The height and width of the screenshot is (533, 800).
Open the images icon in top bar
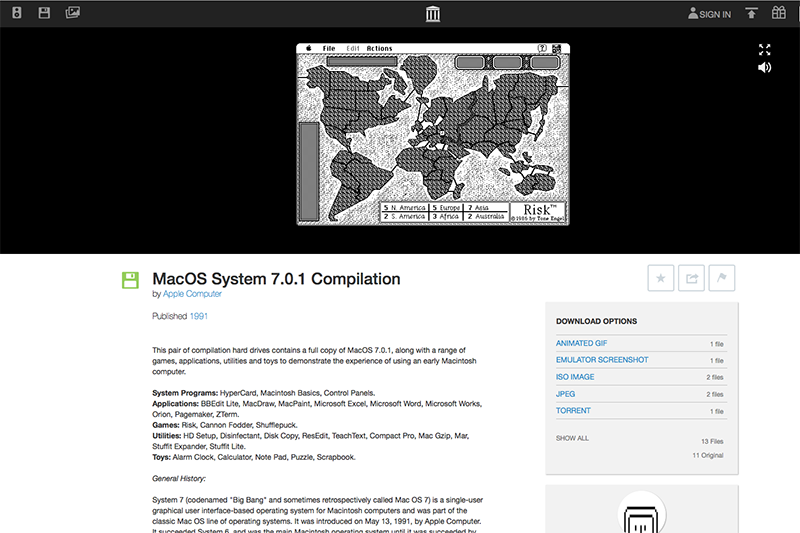pyautogui.click(x=72, y=13)
